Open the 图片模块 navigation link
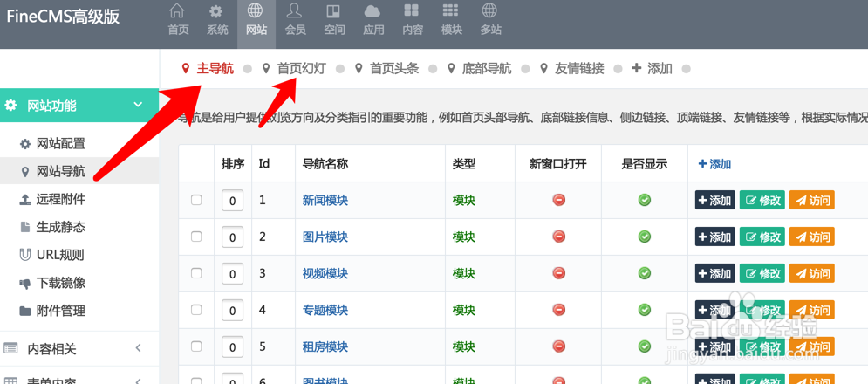Screen dimensions: 868x384 [x=325, y=237]
